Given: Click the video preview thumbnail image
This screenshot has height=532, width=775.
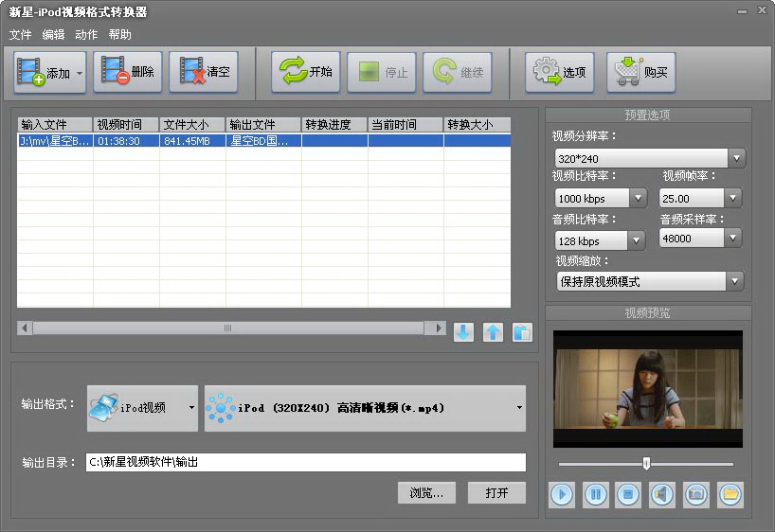Looking at the screenshot, I should [647, 389].
